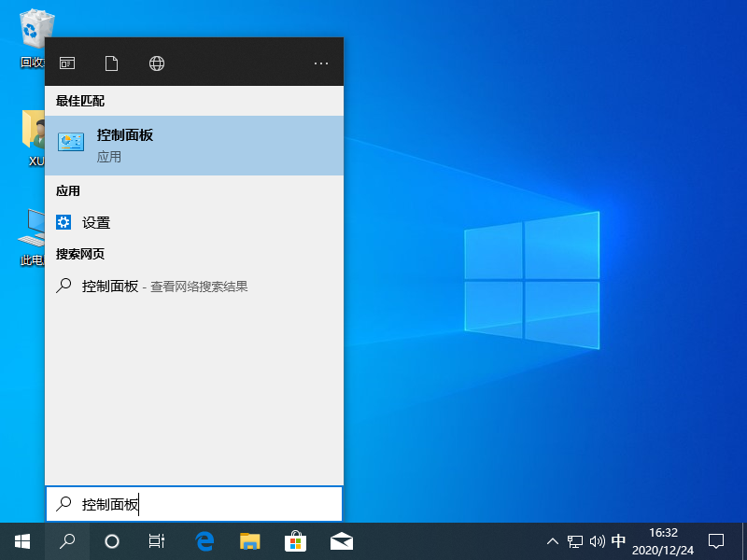The width and height of the screenshot is (747, 560).
Task: Open File Explorer from taskbar
Action: pyautogui.click(x=249, y=541)
